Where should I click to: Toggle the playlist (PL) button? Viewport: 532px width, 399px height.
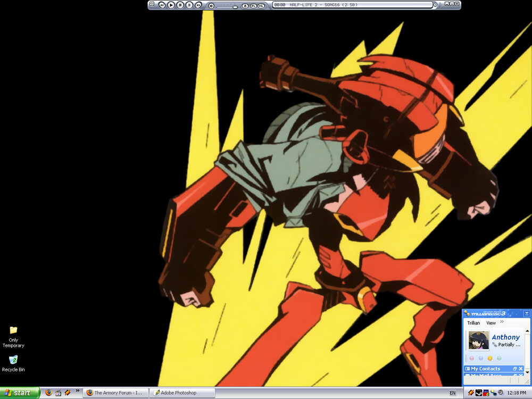(x=253, y=5)
